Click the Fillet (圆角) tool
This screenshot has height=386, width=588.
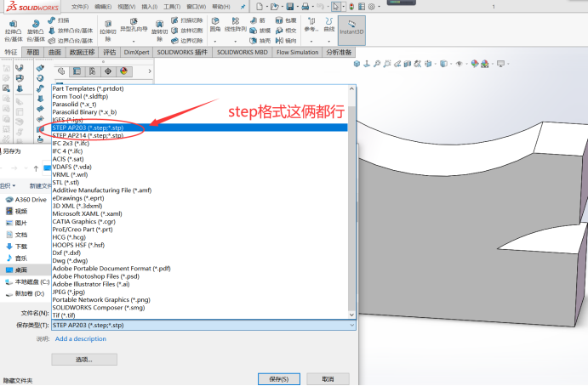[215, 25]
